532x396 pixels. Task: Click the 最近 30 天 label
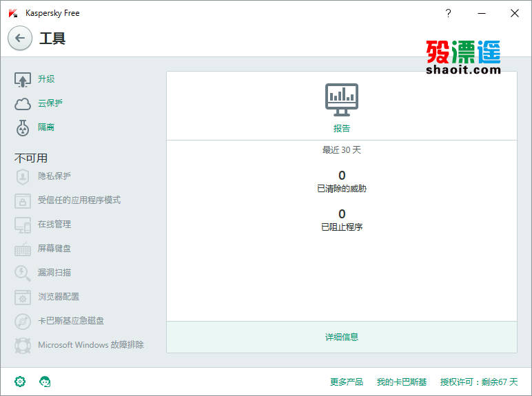[x=342, y=150]
